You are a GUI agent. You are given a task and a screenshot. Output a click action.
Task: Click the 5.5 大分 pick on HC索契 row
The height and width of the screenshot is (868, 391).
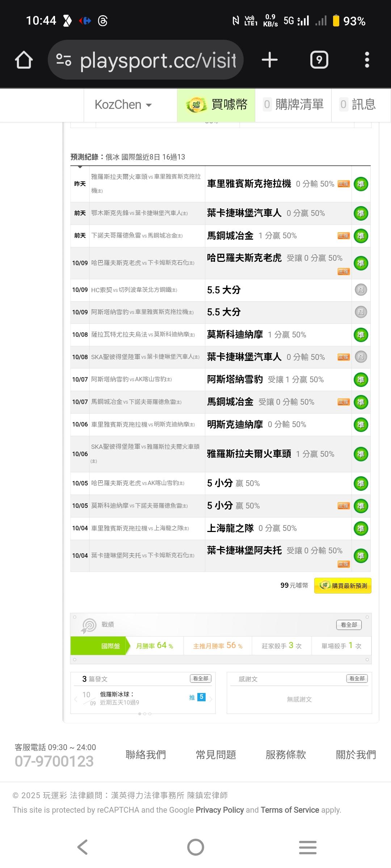pyautogui.click(x=224, y=290)
